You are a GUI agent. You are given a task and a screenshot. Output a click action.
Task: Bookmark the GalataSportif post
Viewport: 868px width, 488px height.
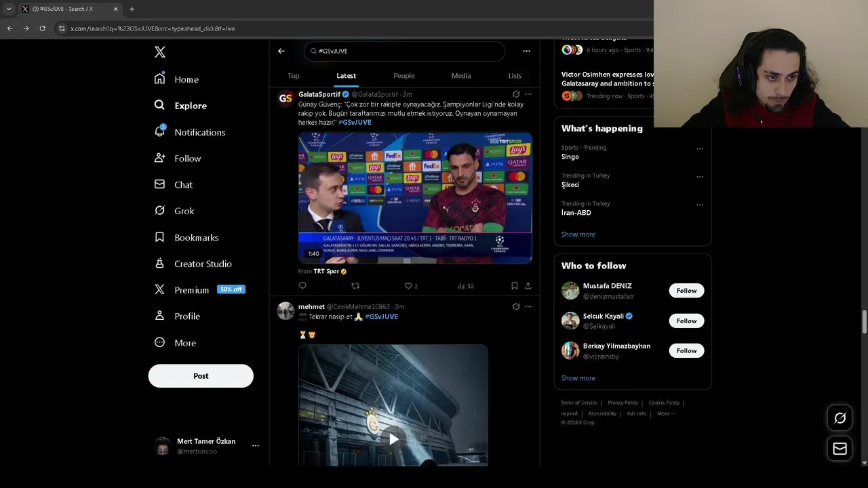(x=515, y=286)
